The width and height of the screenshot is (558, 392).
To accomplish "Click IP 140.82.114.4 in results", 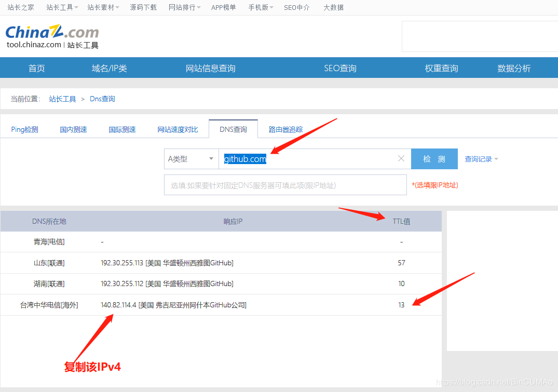I will (118, 305).
